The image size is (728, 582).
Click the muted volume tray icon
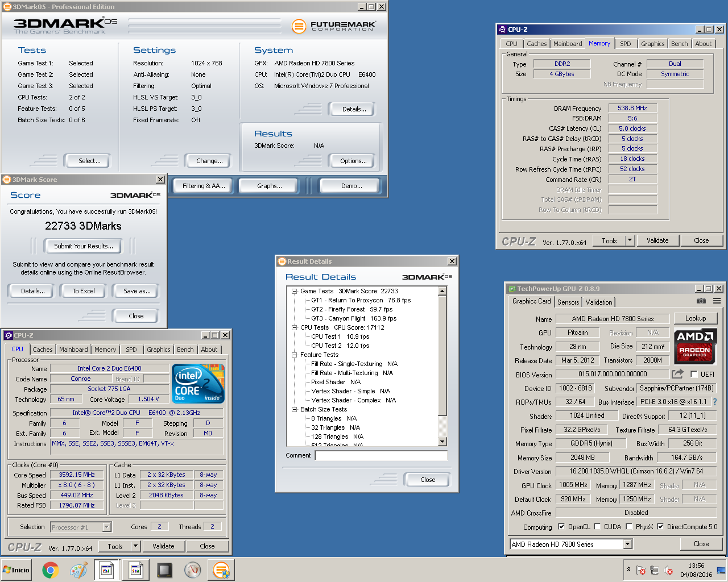pyautogui.click(x=668, y=570)
